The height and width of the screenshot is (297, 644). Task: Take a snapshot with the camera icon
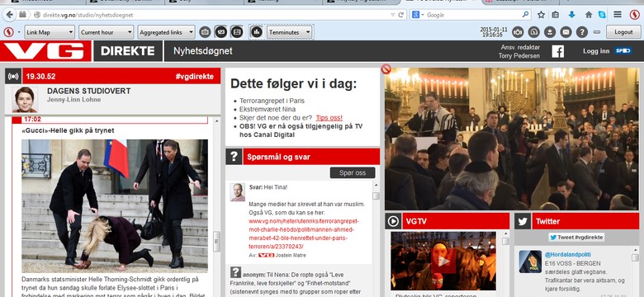click(518, 32)
